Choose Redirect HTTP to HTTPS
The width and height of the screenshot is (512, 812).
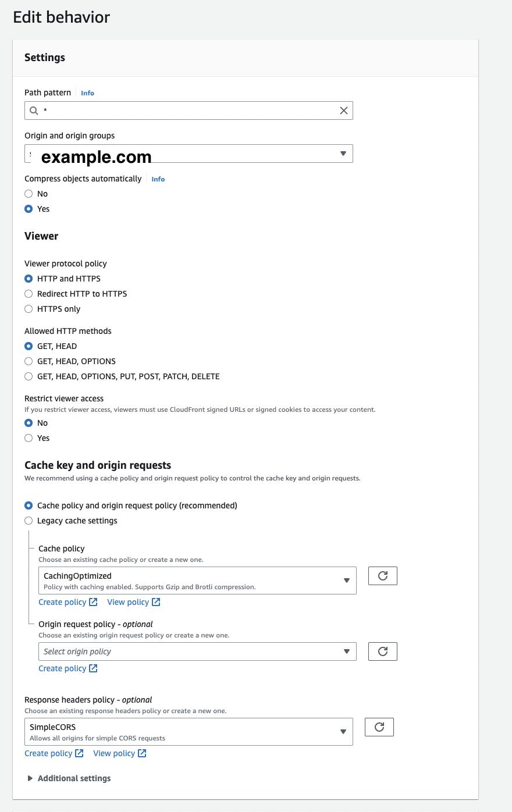coord(29,294)
